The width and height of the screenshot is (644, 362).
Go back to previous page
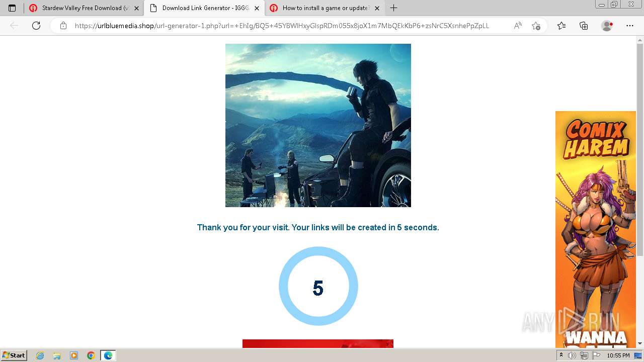(x=14, y=26)
